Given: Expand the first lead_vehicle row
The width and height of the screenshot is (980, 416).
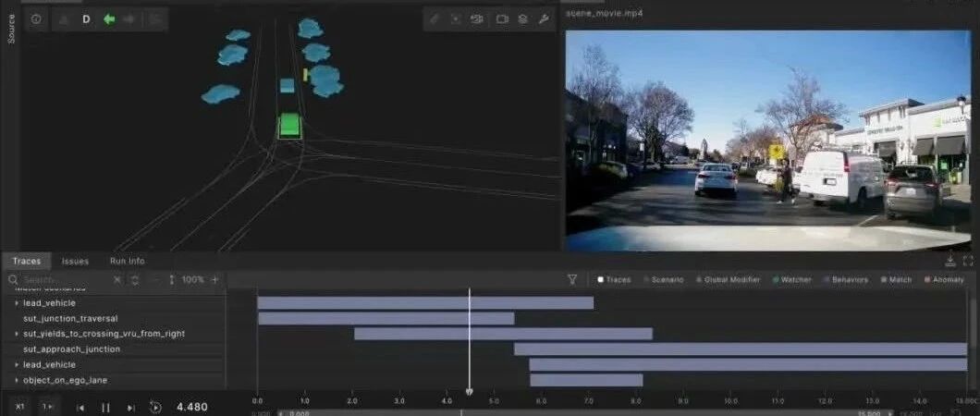Looking at the screenshot, I should [x=17, y=303].
